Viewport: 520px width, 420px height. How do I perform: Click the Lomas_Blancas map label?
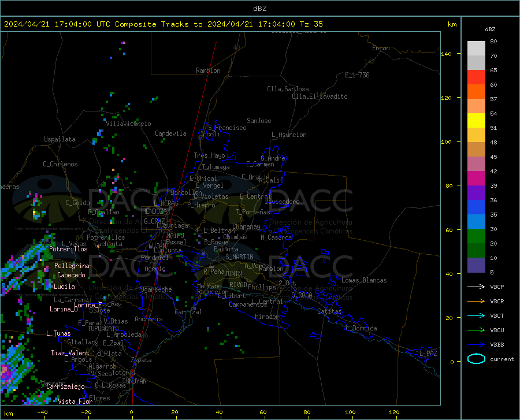[x=364, y=280]
